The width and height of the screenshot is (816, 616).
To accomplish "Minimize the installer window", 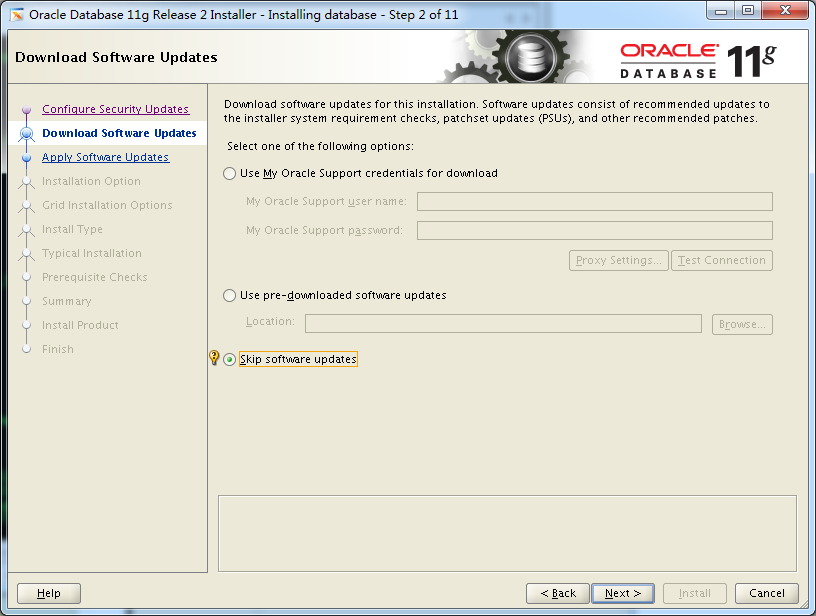I will coord(721,10).
